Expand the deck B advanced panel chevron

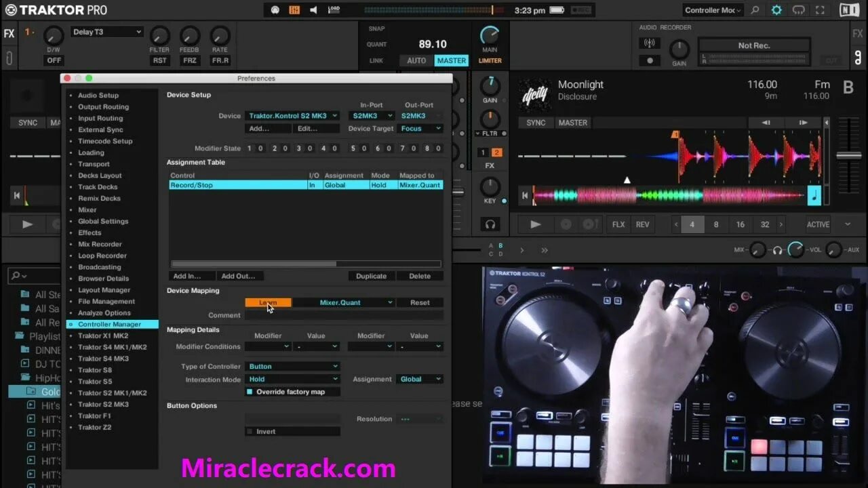pos(848,224)
